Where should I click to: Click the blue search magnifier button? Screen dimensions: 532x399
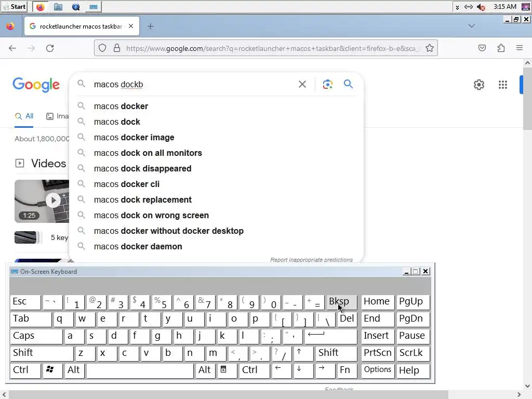click(348, 84)
